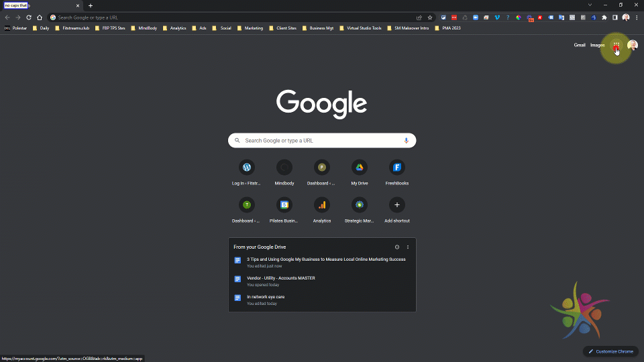Open the Polestar bookmark
Screen dimensions: 644x362
15,28
